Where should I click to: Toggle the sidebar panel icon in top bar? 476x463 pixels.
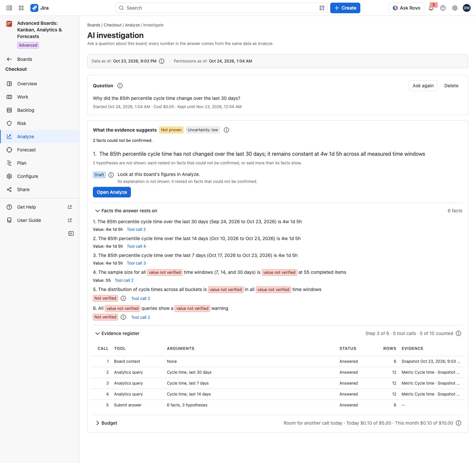click(9, 8)
